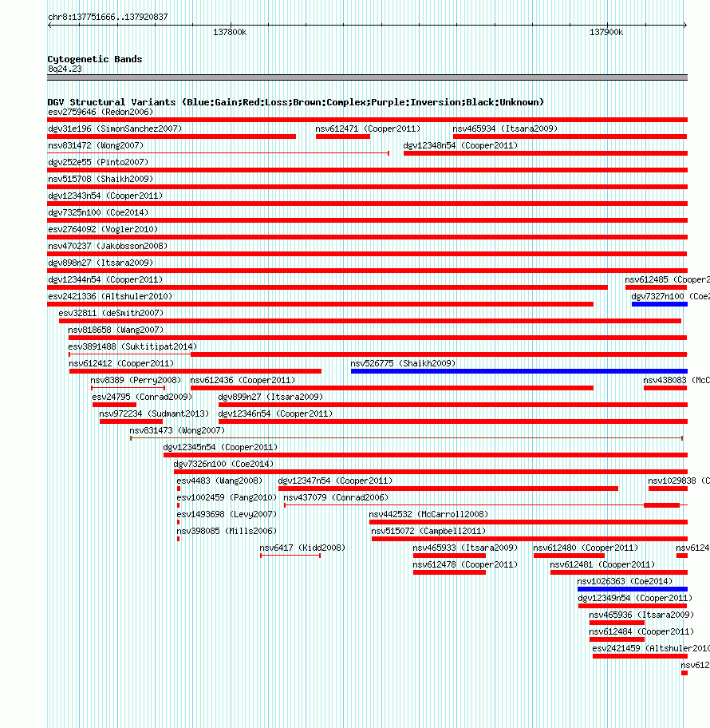Open nsv470237 (Jakobsson2008) label

pos(108,246)
